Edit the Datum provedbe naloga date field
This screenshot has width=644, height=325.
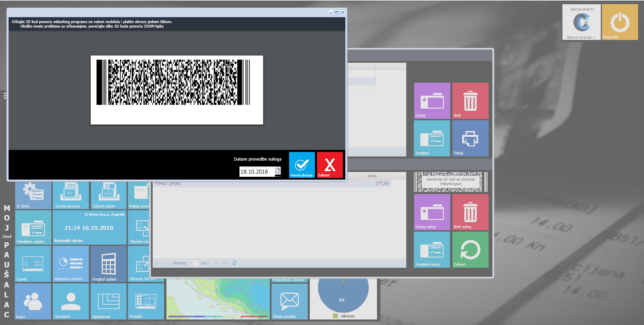(x=257, y=172)
